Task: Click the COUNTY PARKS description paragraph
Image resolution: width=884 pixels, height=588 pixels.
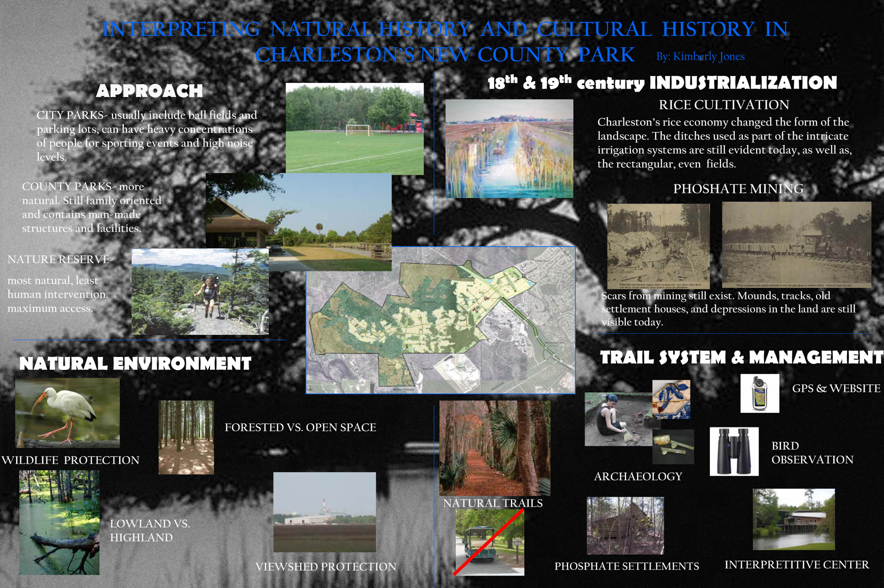Action: coord(92,207)
